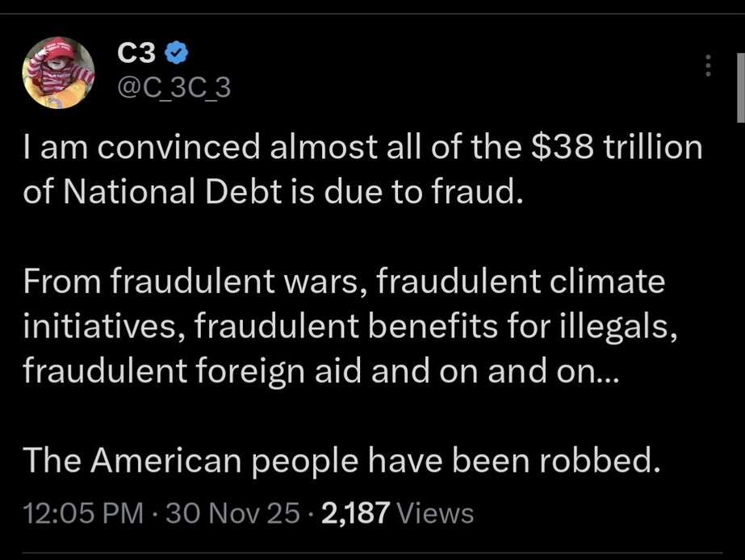745x560 pixels.
Task: Click the 2,187 view count number
Action: (356, 512)
